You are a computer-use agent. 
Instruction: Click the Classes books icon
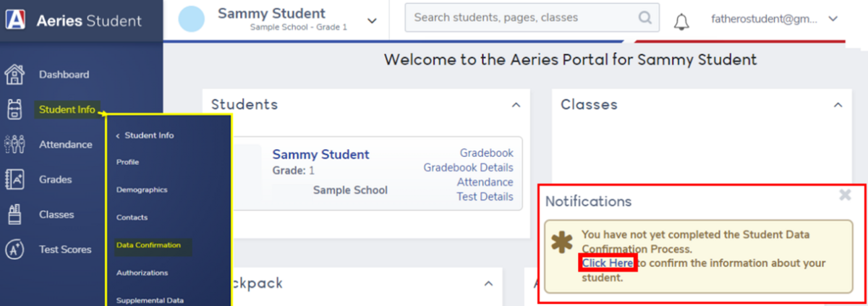tap(14, 214)
